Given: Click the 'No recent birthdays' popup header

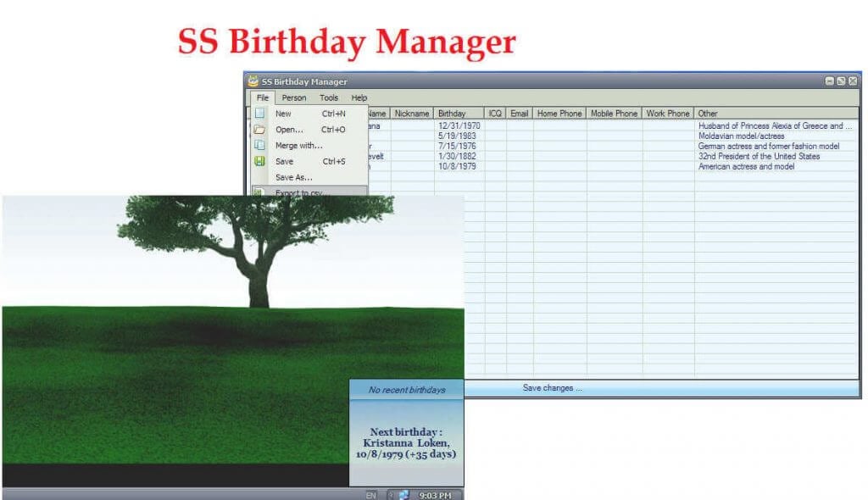Looking at the screenshot, I should point(407,390).
